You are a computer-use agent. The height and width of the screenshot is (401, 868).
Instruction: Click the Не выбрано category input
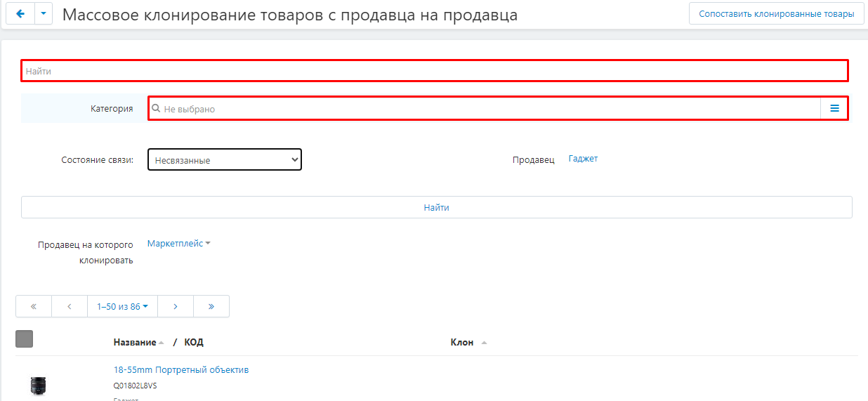point(485,109)
